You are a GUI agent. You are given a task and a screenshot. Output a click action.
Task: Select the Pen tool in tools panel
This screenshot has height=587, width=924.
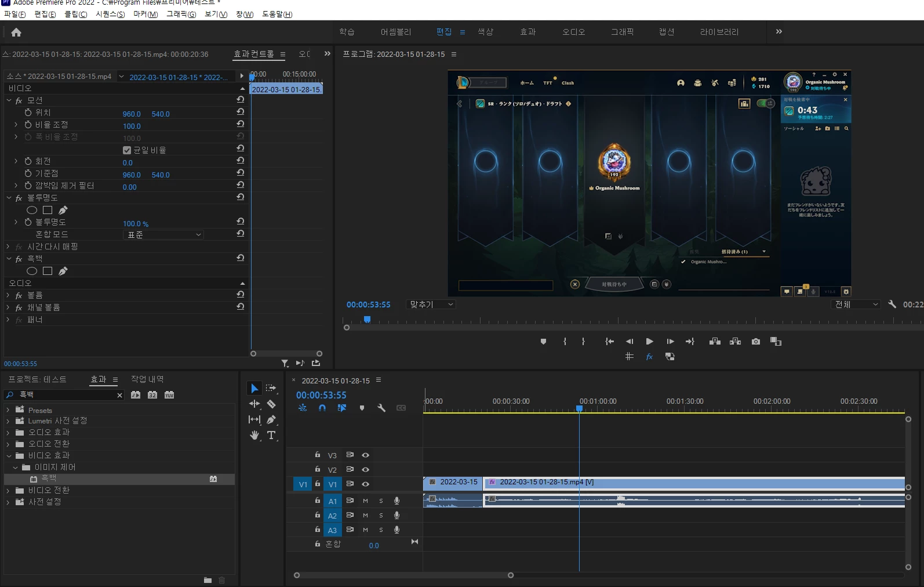[x=271, y=419]
